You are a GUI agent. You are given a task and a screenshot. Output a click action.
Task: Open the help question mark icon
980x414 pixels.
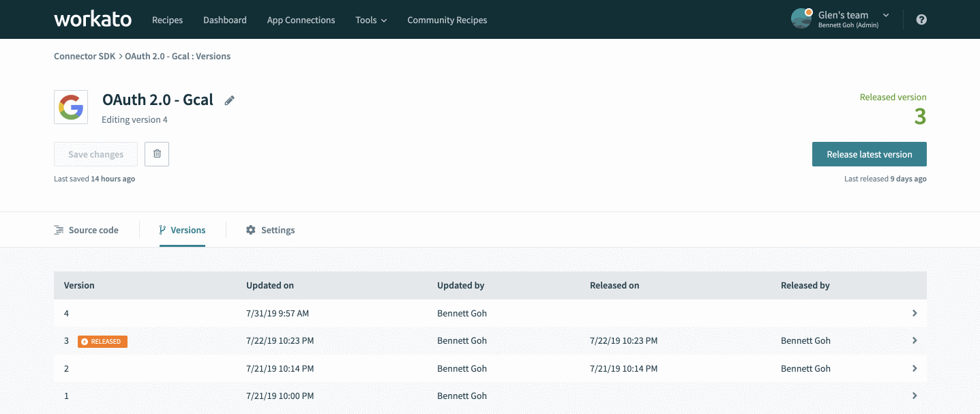point(921,20)
